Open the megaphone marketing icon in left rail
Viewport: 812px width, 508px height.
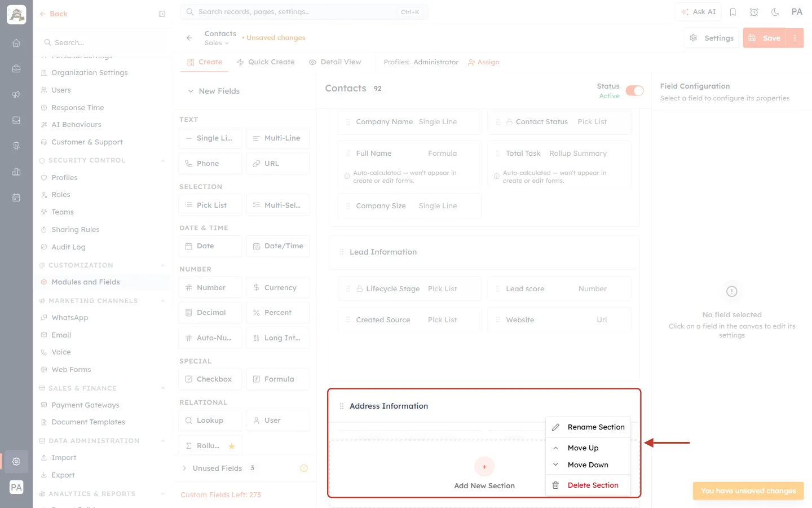pyautogui.click(x=16, y=94)
